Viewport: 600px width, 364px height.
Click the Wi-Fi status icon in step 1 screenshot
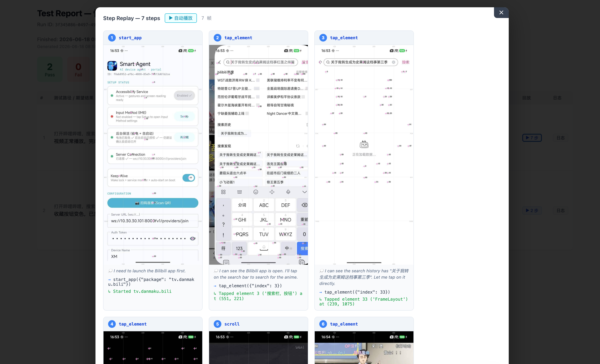click(x=185, y=51)
